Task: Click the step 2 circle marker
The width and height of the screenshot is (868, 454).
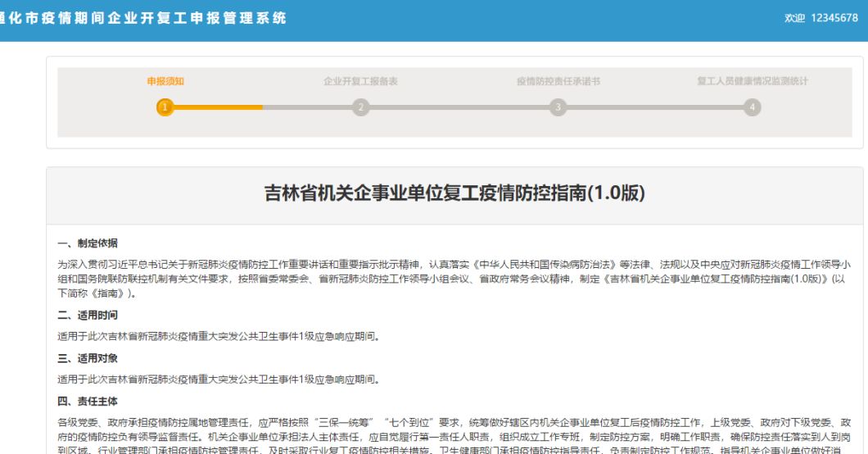Action: [361, 107]
